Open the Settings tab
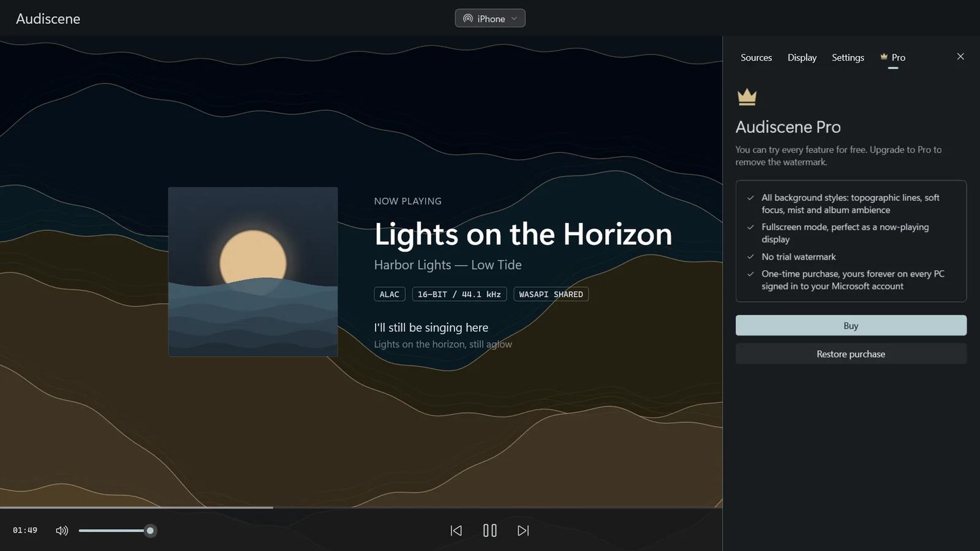Viewport: 980px width, 551px height. (848, 58)
